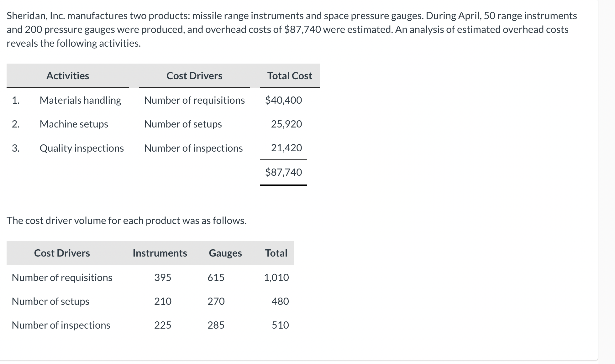Click the Activities column header
This screenshot has width=615, height=364.
pos(68,76)
